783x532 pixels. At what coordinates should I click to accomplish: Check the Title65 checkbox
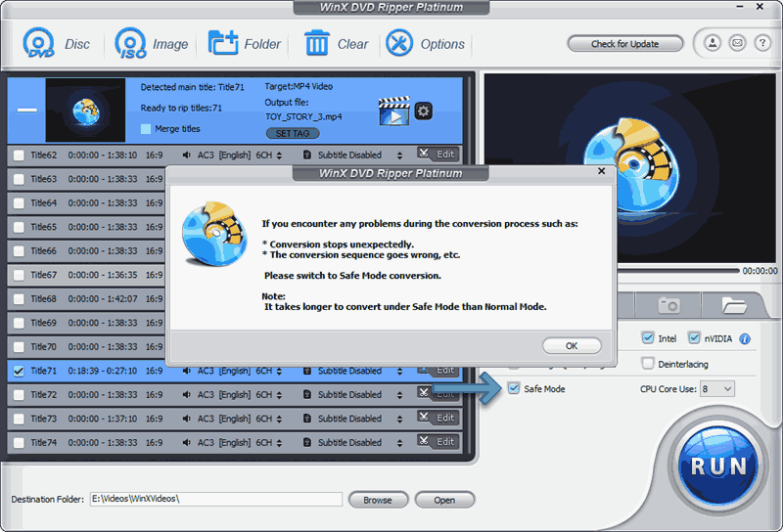click(19, 227)
